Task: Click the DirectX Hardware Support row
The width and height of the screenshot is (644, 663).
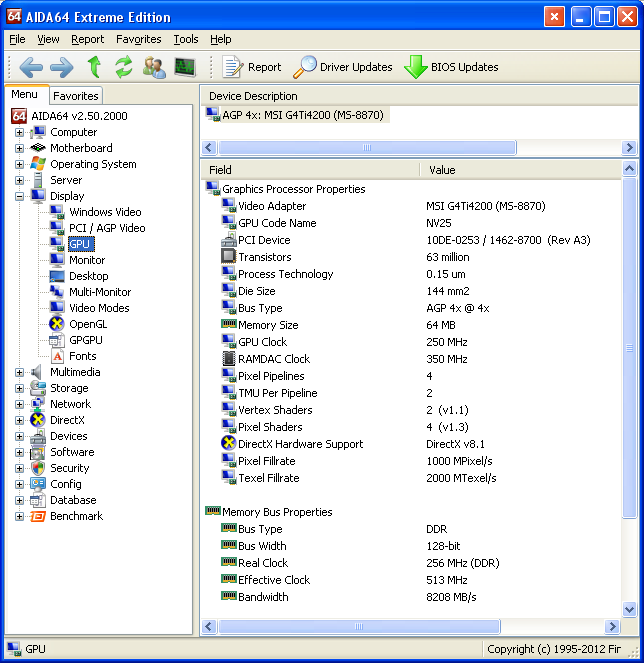Action: [412, 444]
